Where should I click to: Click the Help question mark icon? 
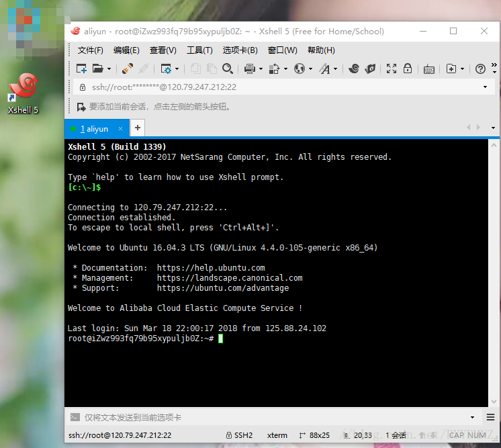click(480, 69)
